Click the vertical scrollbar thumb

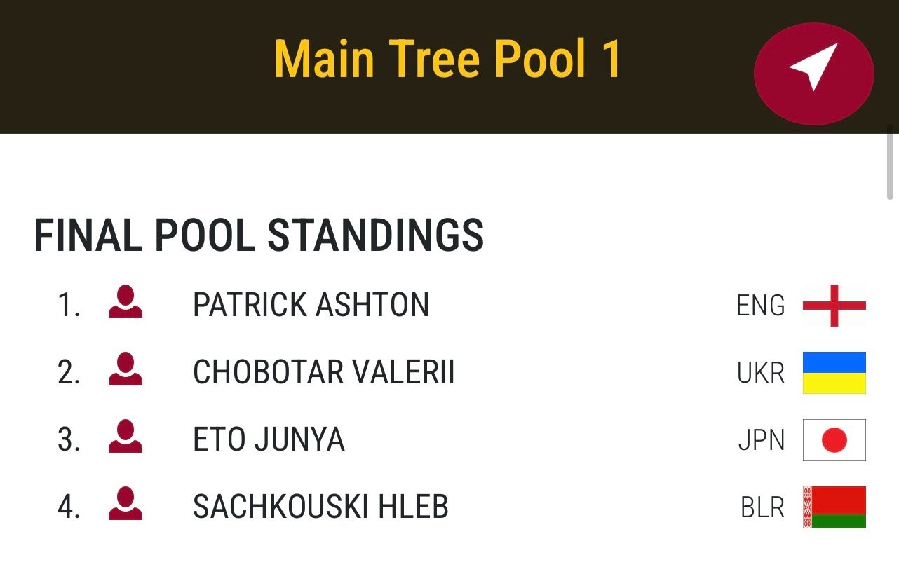tap(891, 163)
